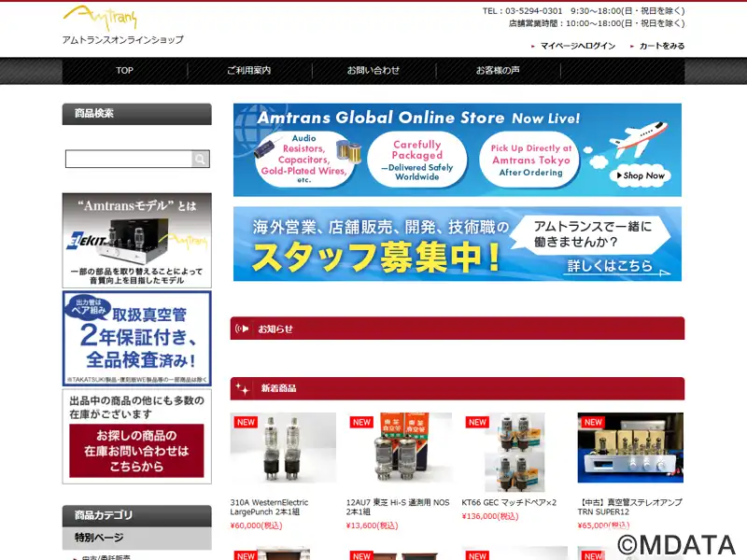Open the TRN SUPER12 amplifier product image
The width and height of the screenshot is (747, 560).
[630, 448]
